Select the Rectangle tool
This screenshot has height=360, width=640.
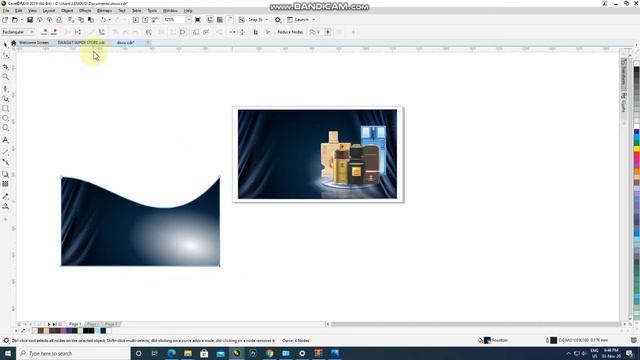tap(5, 109)
